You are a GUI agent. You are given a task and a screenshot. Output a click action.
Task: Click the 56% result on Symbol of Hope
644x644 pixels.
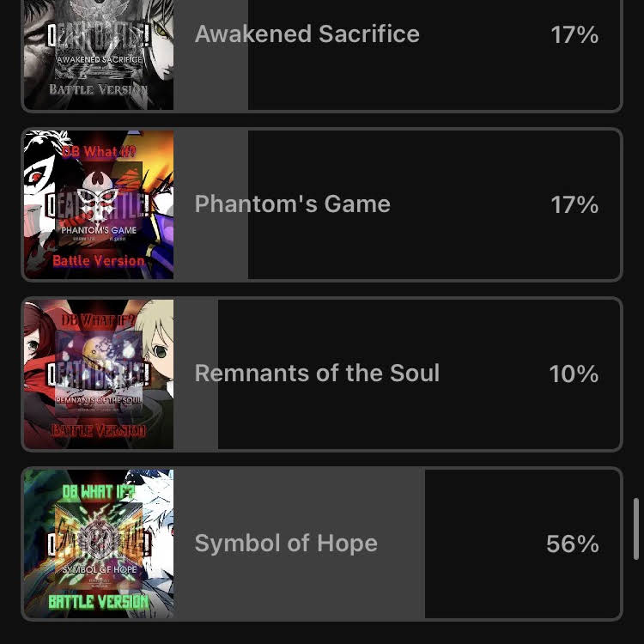click(x=573, y=544)
